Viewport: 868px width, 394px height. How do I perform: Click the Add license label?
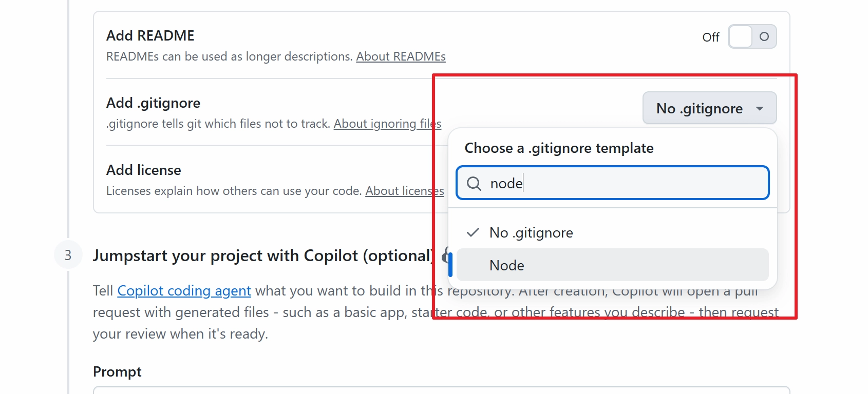tap(143, 170)
